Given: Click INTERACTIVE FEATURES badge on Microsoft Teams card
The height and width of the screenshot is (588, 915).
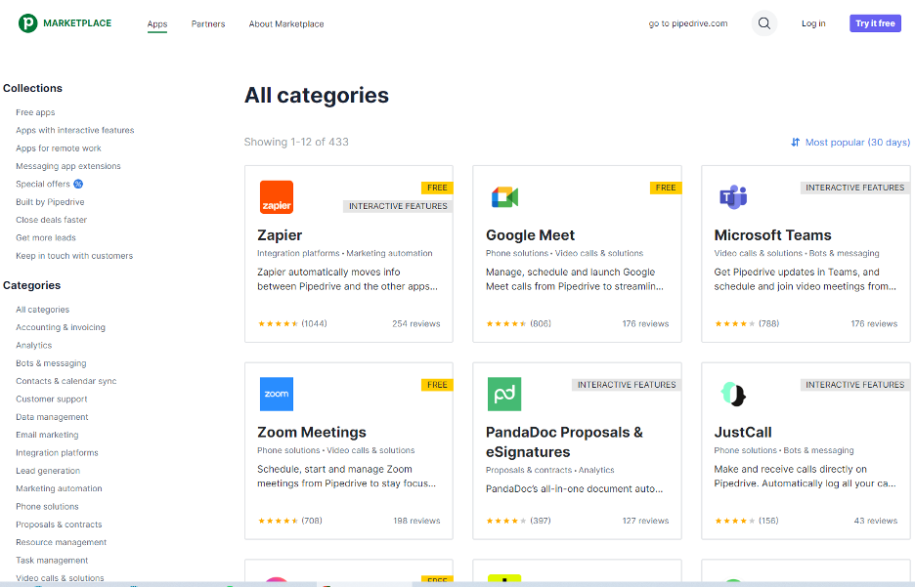Looking at the screenshot, I should tap(855, 188).
